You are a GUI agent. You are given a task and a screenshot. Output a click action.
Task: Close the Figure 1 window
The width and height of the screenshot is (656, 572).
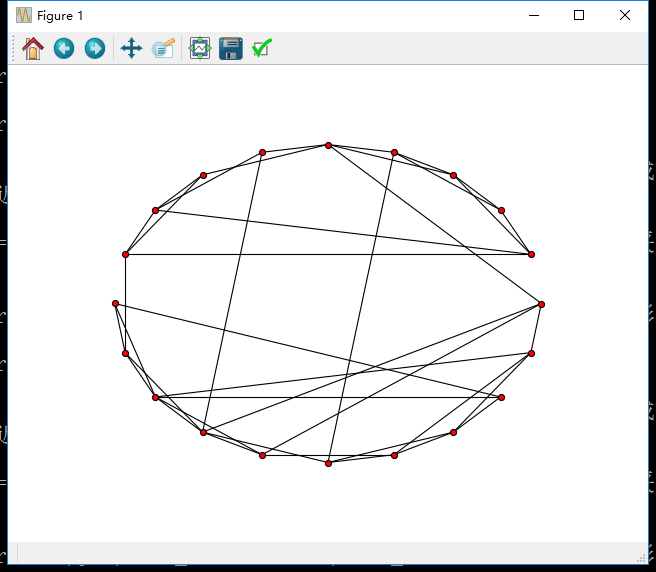(625, 15)
